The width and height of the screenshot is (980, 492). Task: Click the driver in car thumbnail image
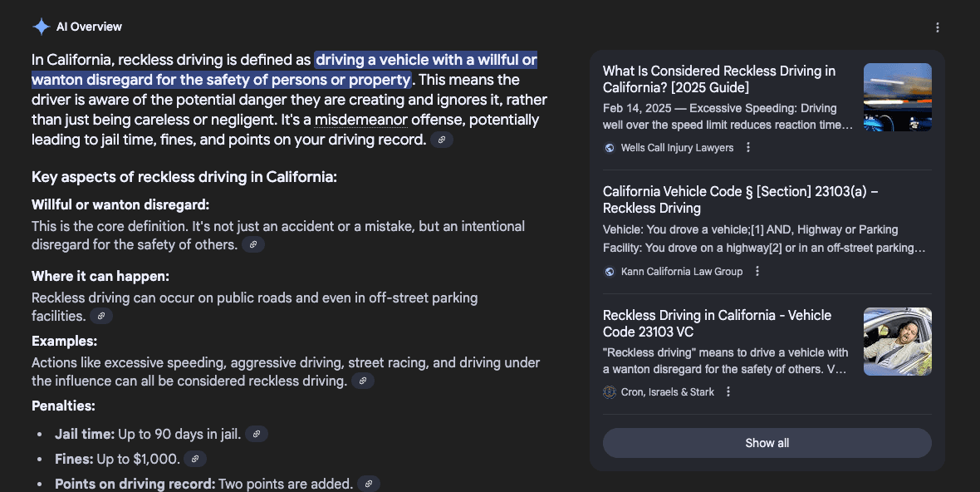(897, 342)
